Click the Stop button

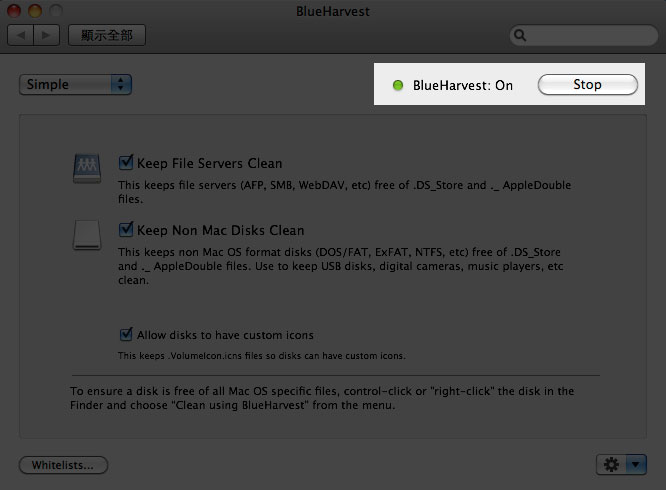pos(587,84)
